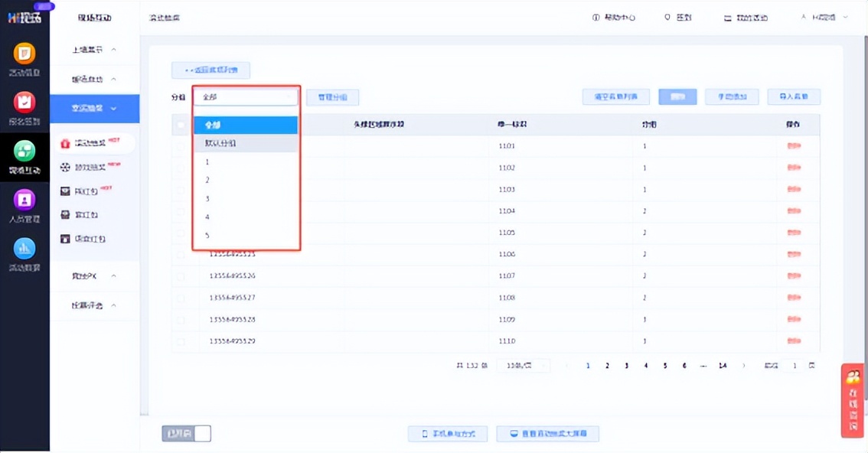868x453 pixels.
Task: Click the red 在线咨询 support widget
Action: point(853,400)
